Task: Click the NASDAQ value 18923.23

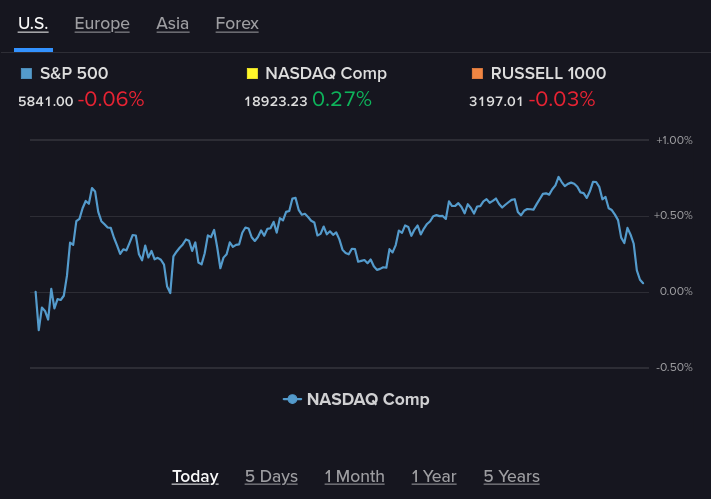Action: pos(276,101)
